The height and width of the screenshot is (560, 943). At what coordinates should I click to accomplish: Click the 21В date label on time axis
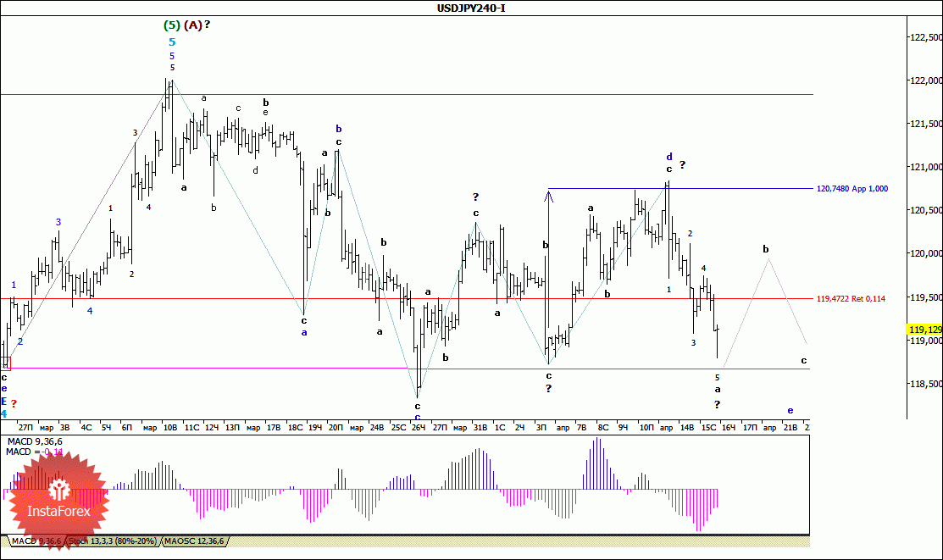point(790,428)
